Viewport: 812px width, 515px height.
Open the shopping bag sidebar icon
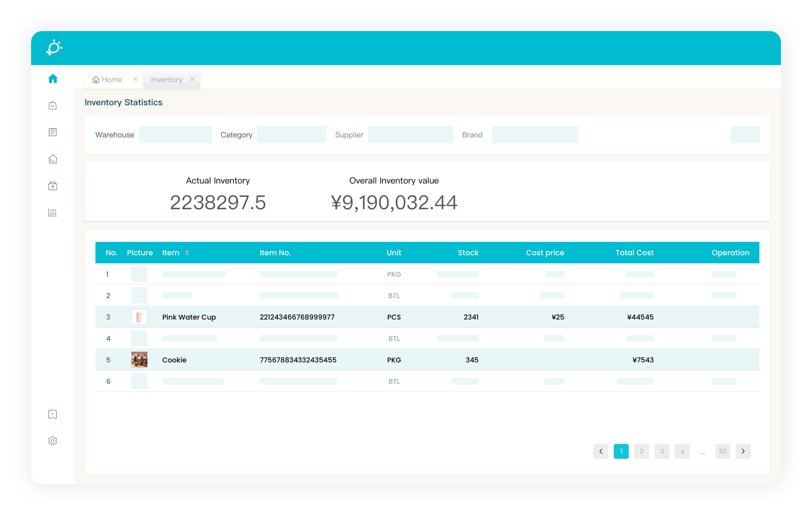53,106
